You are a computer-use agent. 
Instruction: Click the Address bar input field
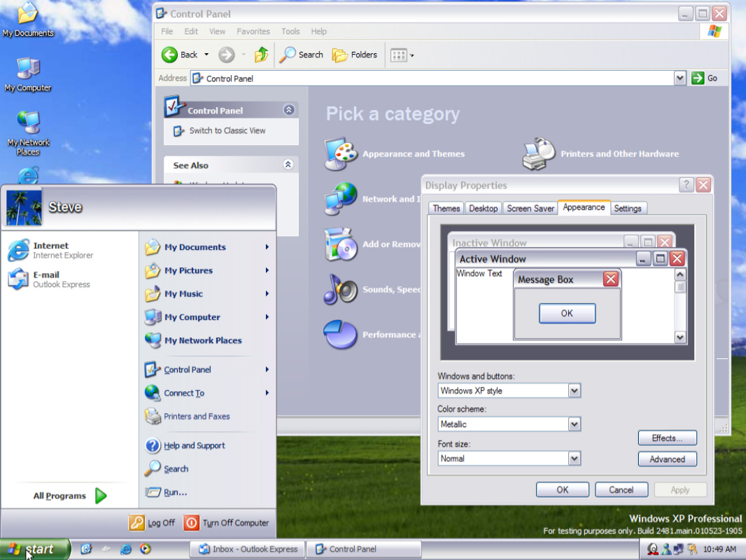[x=434, y=78]
